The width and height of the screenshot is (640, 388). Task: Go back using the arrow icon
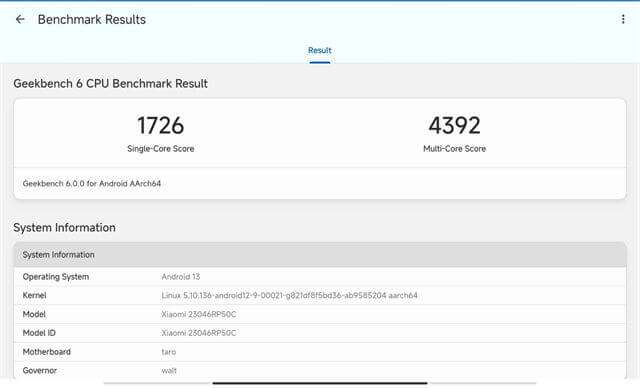20,19
